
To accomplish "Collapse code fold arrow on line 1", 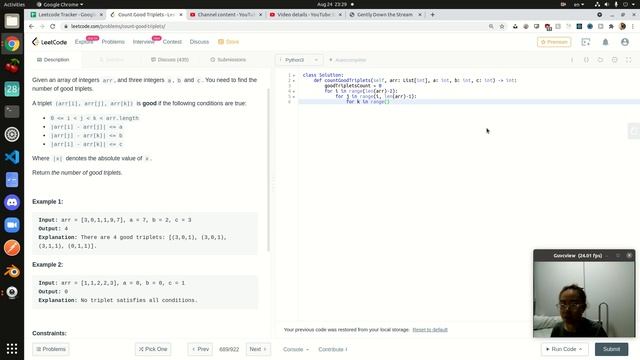I will [294, 75].
